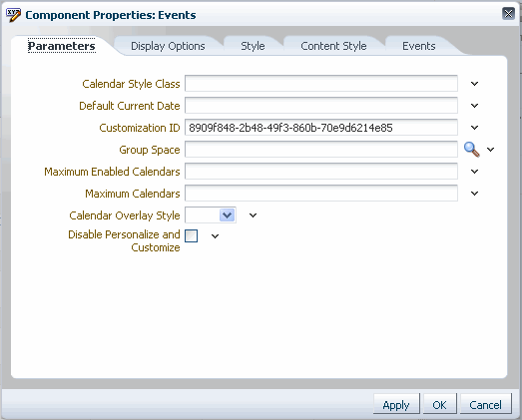Screen dimensions: 522x420
Task: Click the Apply button
Action: point(396,404)
